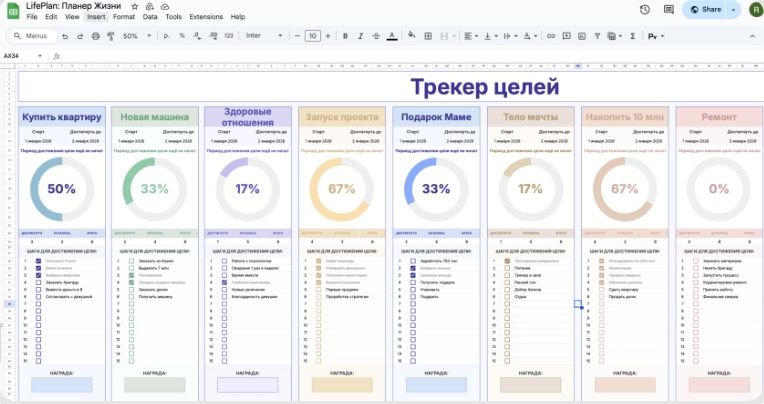Decrease decimal places
The height and width of the screenshot is (404, 764).
click(197, 36)
